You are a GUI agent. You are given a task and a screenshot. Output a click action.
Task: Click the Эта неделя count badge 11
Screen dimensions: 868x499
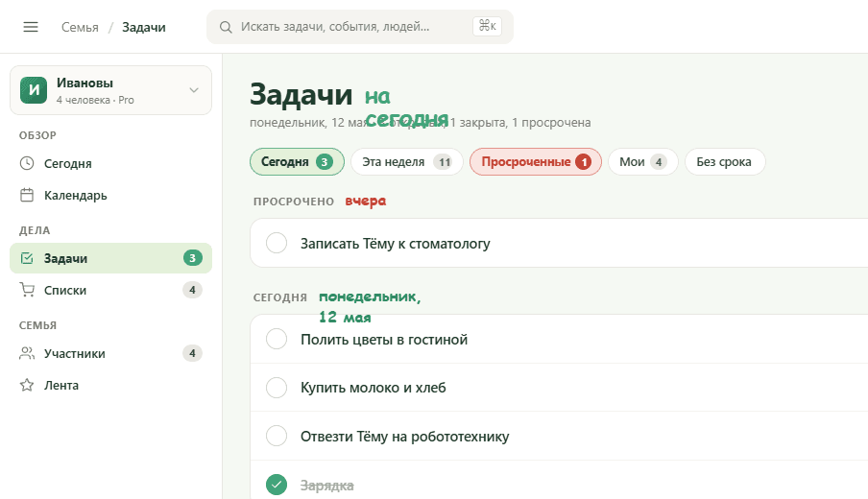click(445, 162)
